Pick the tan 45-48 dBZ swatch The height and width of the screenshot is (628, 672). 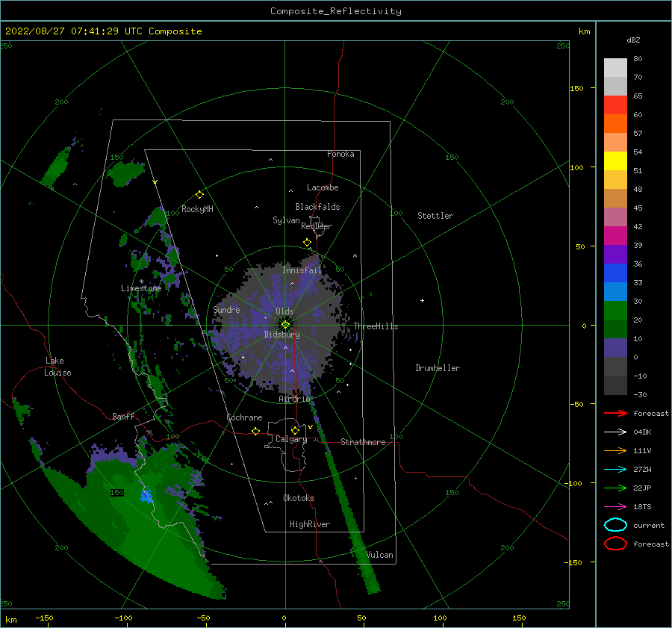click(615, 199)
